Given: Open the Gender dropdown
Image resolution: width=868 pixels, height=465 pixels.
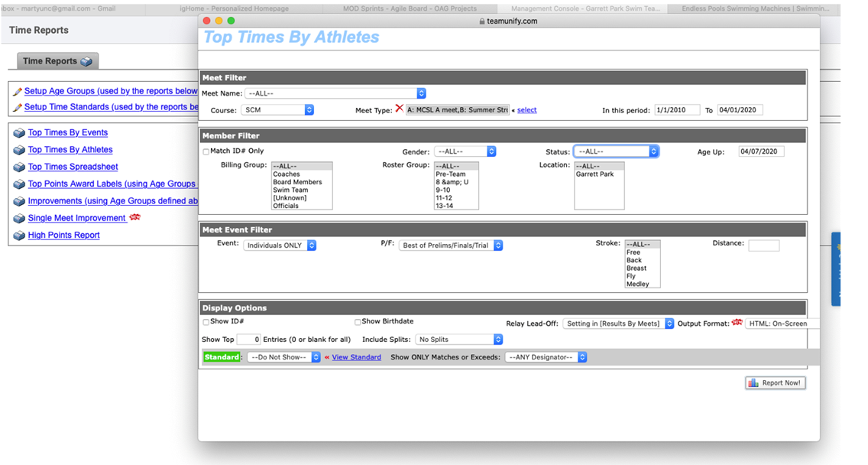Looking at the screenshot, I should pyautogui.click(x=465, y=151).
